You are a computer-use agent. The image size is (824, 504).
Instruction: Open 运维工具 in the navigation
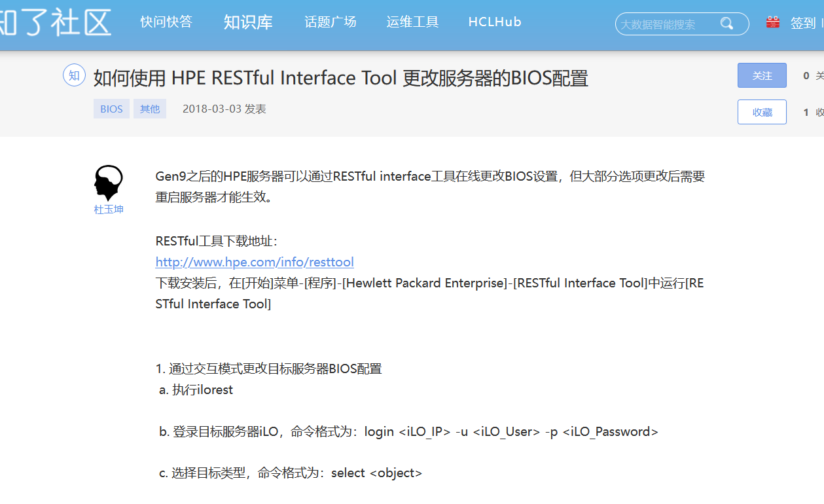412,22
